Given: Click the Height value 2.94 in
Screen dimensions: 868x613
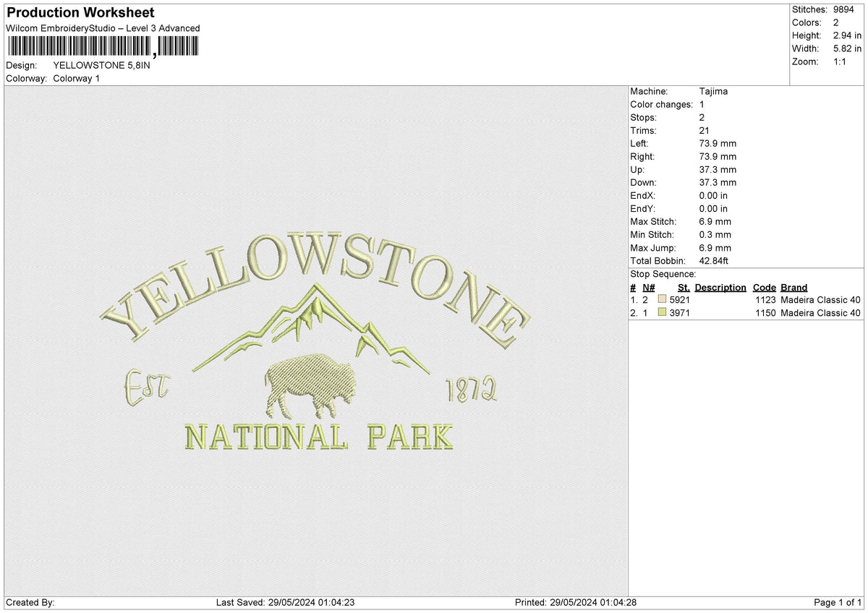Looking at the screenshot, I should (848, 35).
